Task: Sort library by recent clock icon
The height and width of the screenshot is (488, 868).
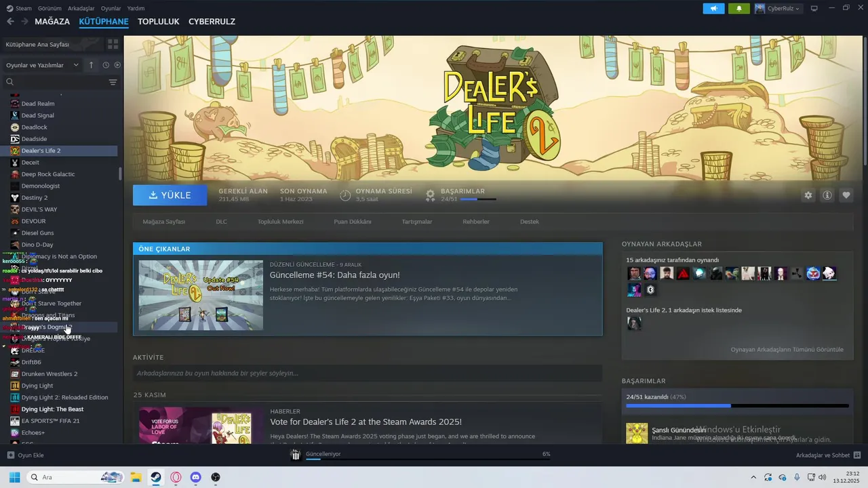Action: click(x=106, y=65)
